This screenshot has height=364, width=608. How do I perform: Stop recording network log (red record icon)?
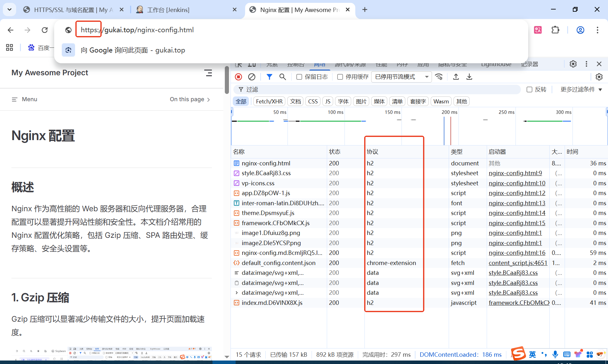pyautogui.click(x=238, y=77)
